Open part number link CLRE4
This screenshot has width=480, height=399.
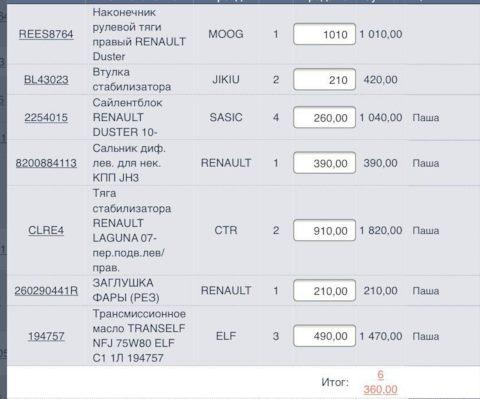pos(46,230)
